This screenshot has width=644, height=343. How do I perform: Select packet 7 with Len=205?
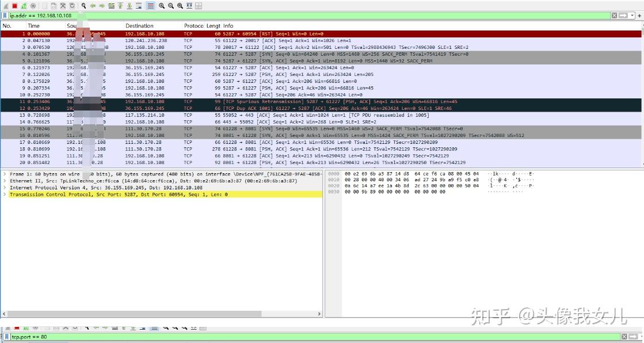coord(322,74)
